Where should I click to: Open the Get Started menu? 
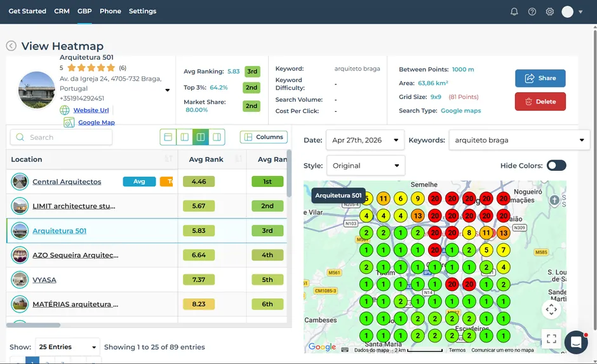pyautogui.click(x=27, y=11)
